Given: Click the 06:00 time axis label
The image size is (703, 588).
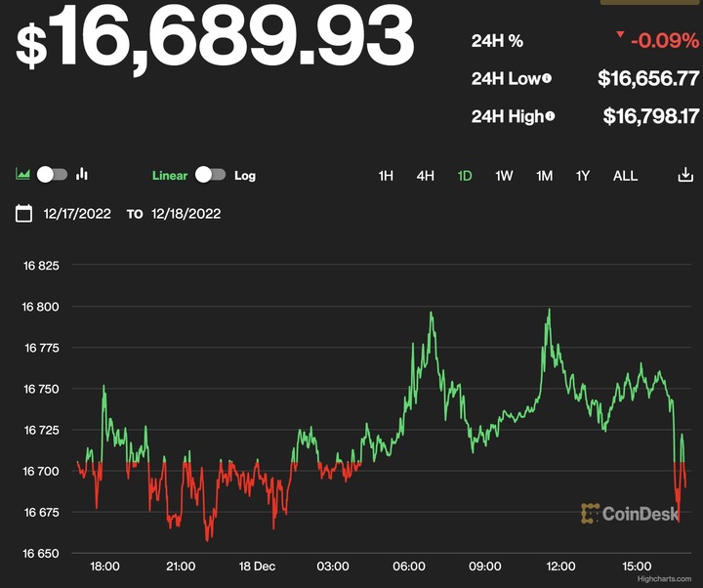Looking at the screenshot, I should (x=409, y=567).
